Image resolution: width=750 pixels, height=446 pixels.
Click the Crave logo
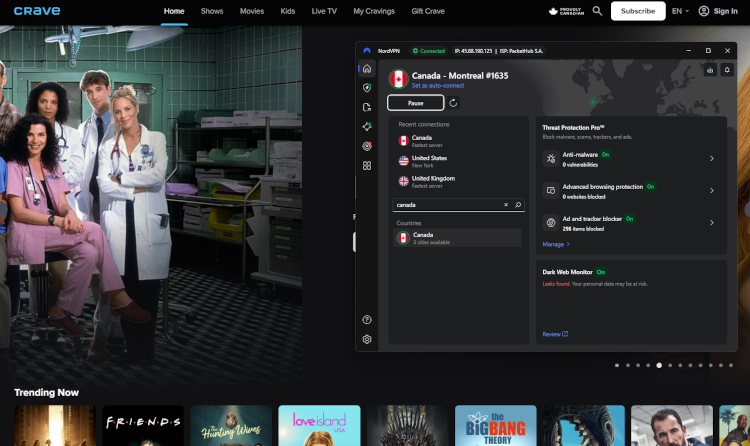37,11
